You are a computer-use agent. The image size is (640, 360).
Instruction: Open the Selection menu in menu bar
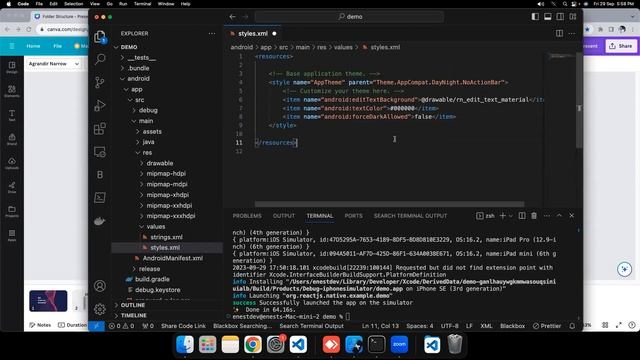click(x=73, y=4)
